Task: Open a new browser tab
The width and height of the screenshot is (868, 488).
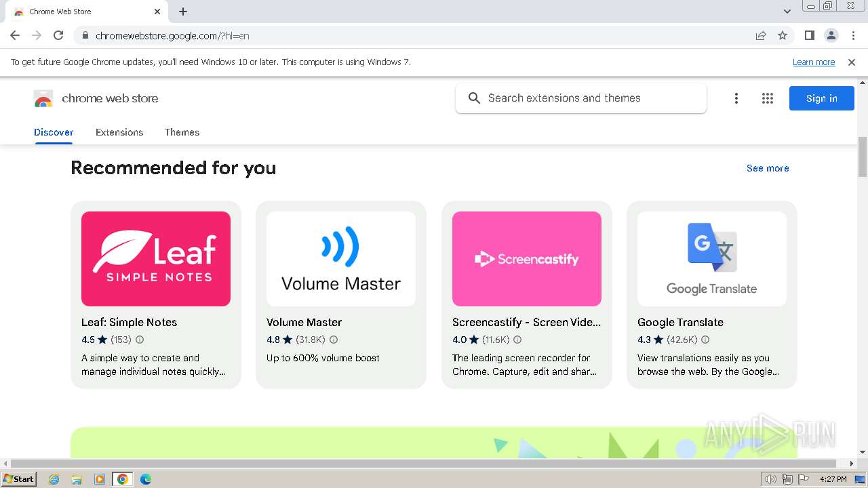Action: (183, 12)
